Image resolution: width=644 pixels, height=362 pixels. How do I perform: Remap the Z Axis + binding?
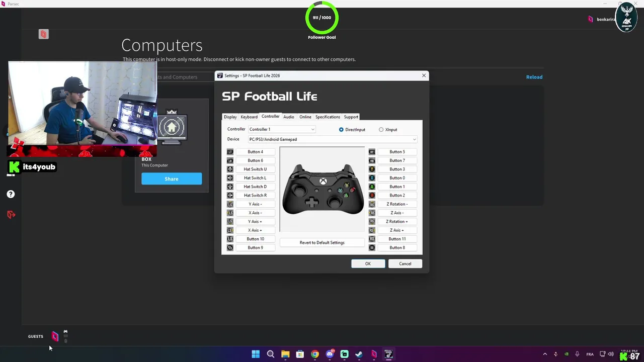point(397,230)
